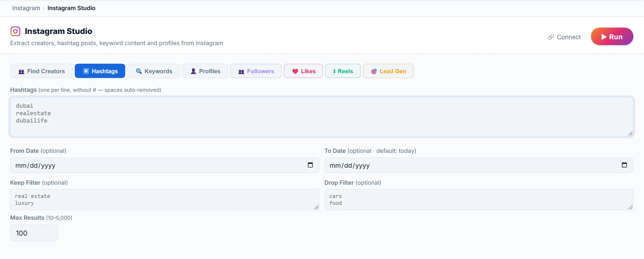Click the 'dubai' hashtag line
644x259 pixels.
tap(25, 106)
